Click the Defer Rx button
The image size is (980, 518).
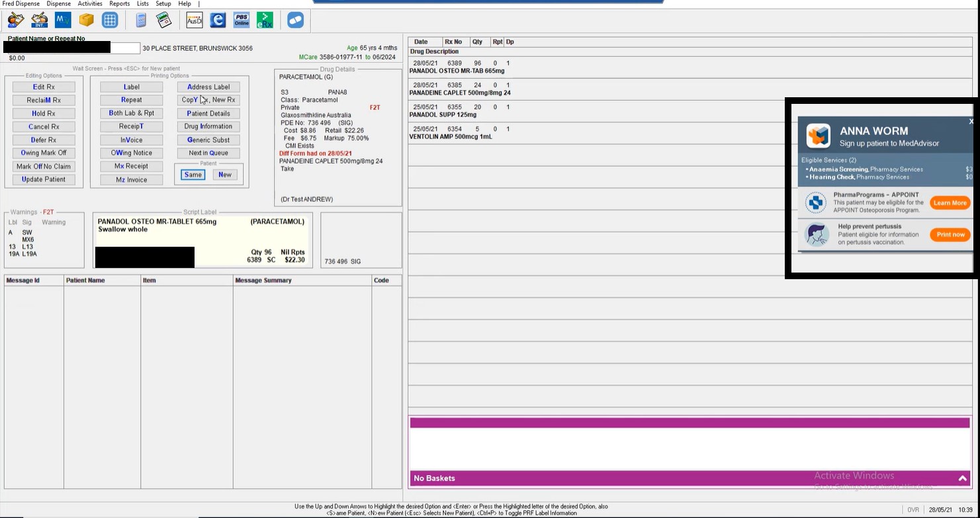tap(44, 140)
